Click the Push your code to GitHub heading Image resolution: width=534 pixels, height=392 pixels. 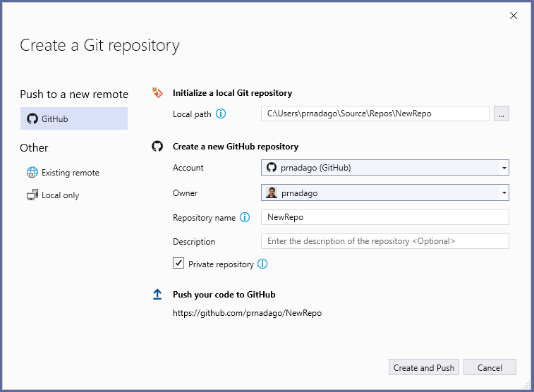click(x=224, y=295)
